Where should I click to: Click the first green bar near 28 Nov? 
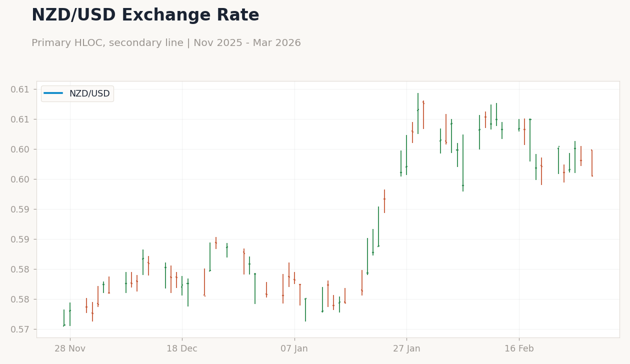pos(64,318)
